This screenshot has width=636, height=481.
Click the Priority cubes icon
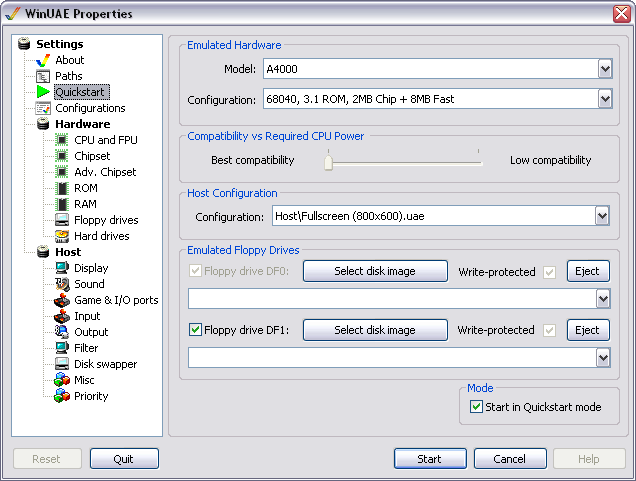coord(62,396)
